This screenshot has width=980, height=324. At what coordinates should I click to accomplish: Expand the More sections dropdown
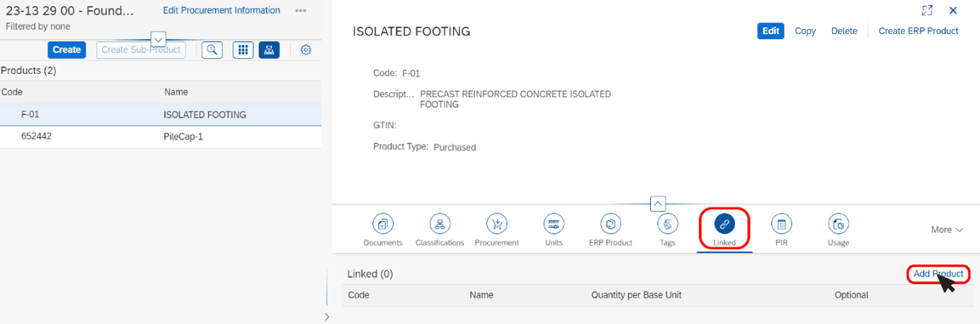click(947, 230)
